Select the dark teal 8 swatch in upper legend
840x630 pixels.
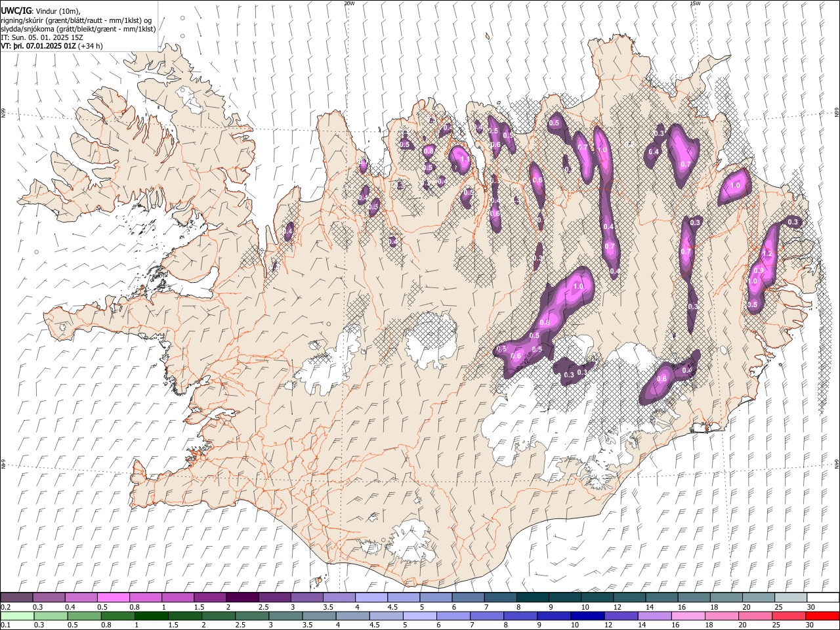click(532, 598)
